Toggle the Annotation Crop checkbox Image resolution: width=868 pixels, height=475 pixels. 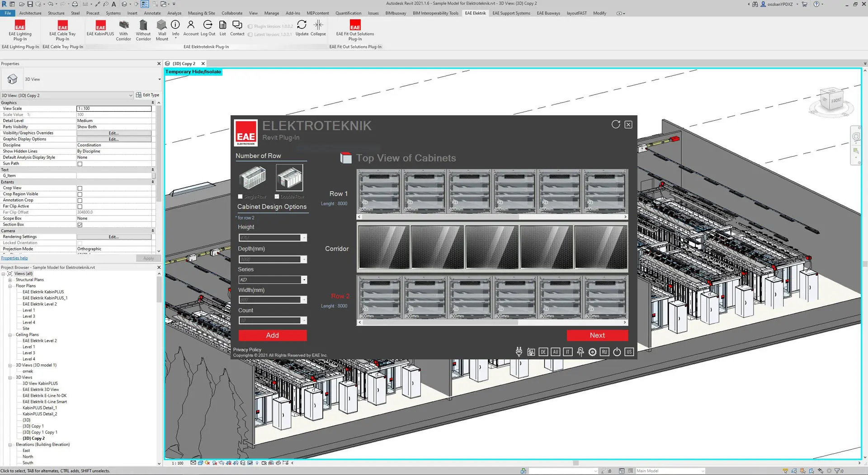[x=80, y=200]
